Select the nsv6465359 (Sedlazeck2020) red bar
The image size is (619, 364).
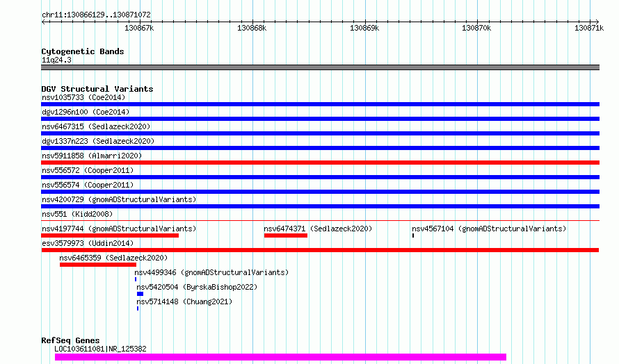(98, 265)
